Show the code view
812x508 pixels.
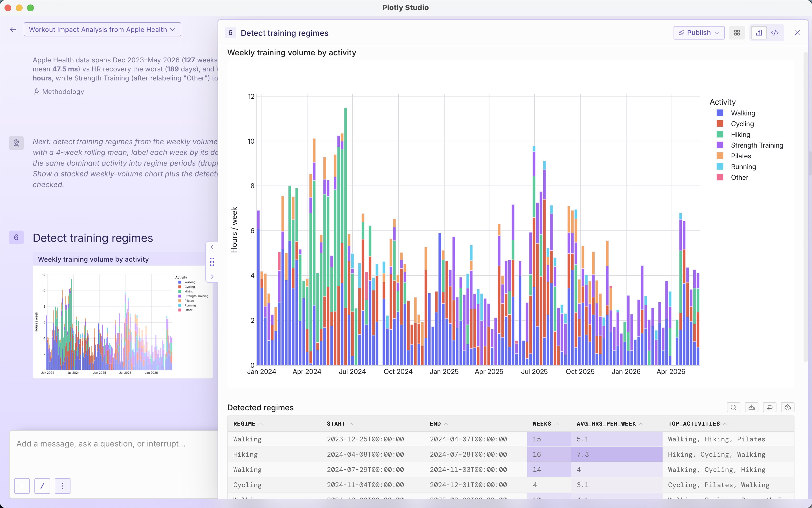click(775, 32)
